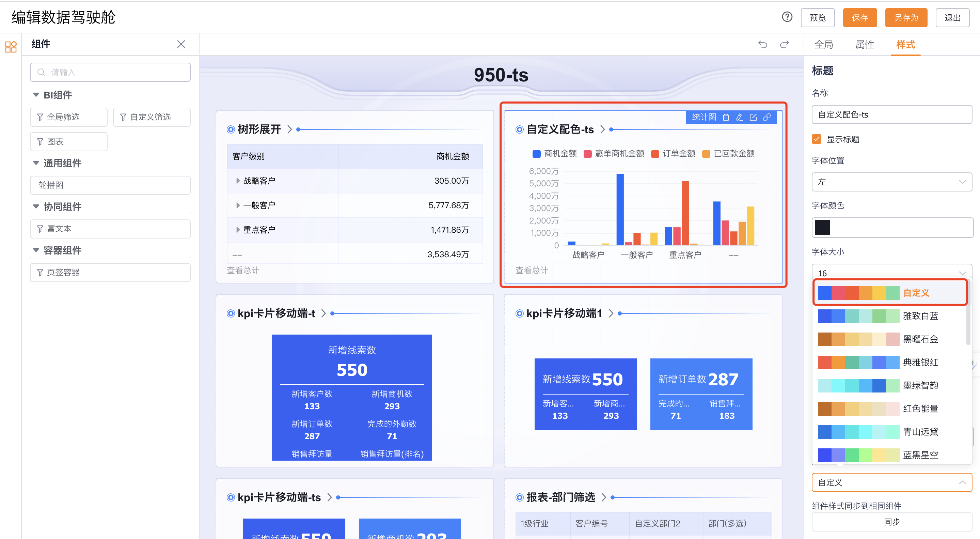Click 查看总计 under the bar chart
The height and width of the screenshot is (539, 980).
532,270
